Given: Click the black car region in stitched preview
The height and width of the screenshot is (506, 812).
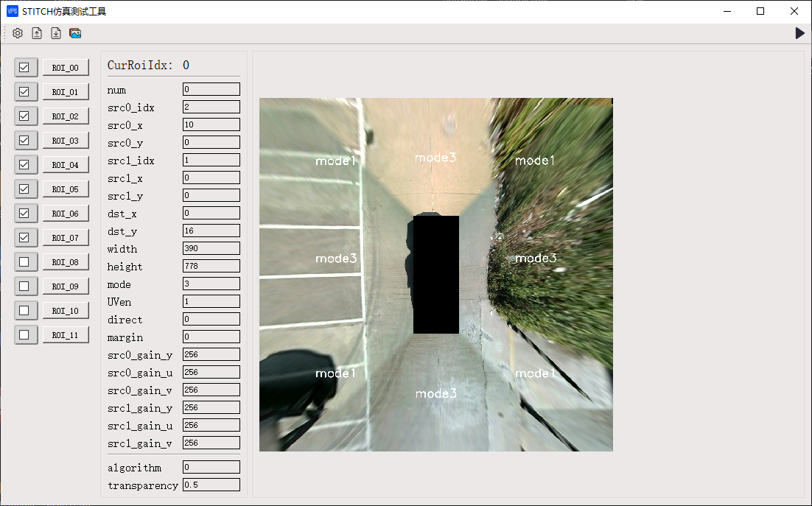Looking at the screenshot, I should tap(436, 275).
